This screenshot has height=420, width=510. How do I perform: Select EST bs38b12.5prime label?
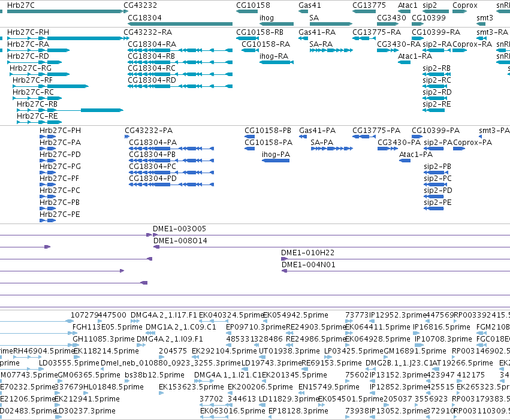point(155,375)
